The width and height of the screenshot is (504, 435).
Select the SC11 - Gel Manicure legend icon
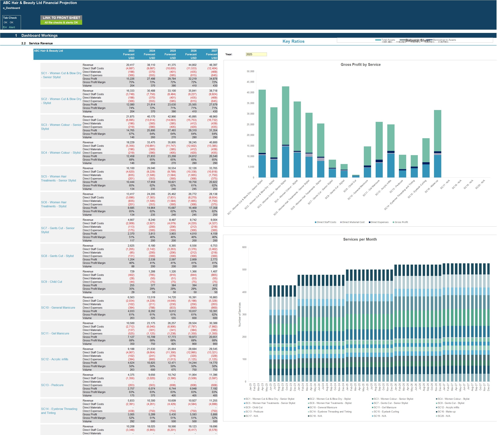point(373,408)
